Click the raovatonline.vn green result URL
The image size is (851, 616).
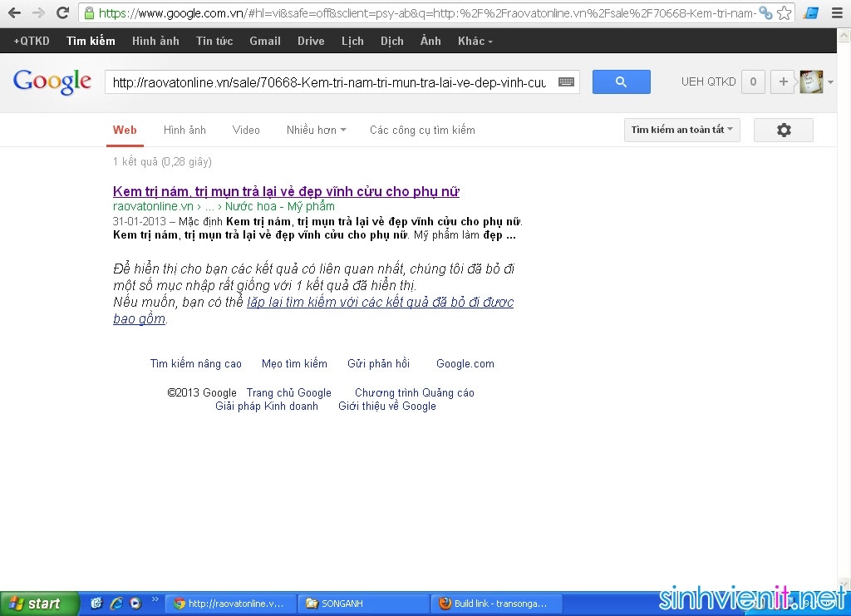(x=153, y=206)
